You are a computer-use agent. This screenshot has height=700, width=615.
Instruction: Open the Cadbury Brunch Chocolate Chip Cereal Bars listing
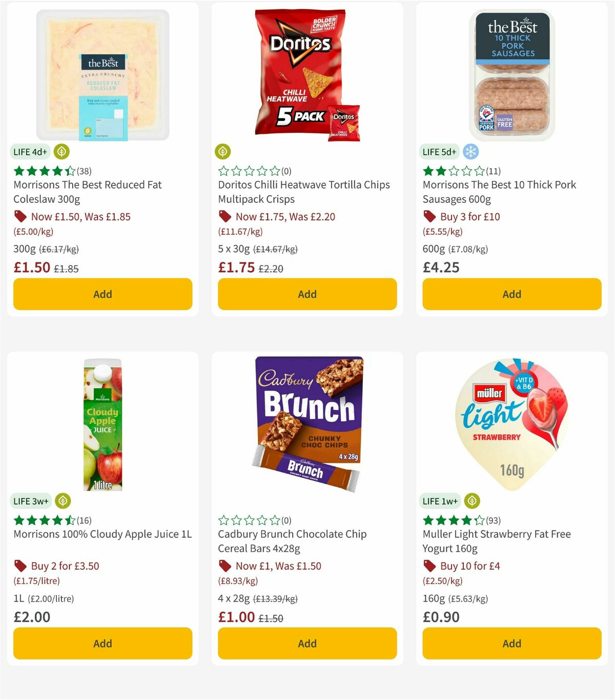(292, 541)
